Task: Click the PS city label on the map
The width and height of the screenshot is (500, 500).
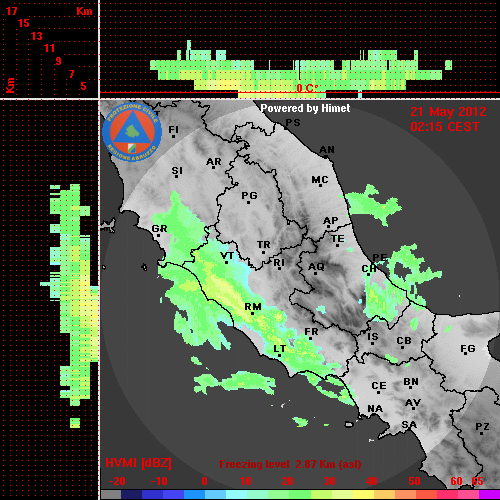Action: click(x=293, y=123)
